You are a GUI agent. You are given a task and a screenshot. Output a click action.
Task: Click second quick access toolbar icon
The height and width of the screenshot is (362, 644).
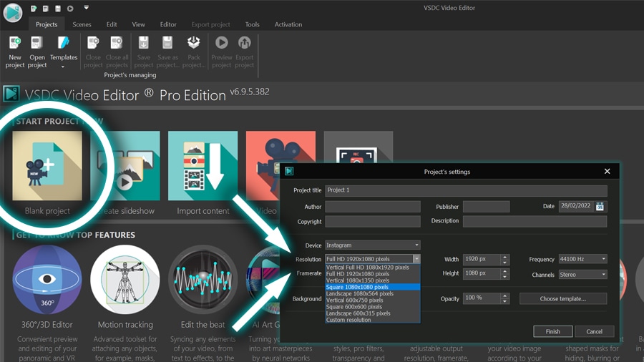(46, 8)
